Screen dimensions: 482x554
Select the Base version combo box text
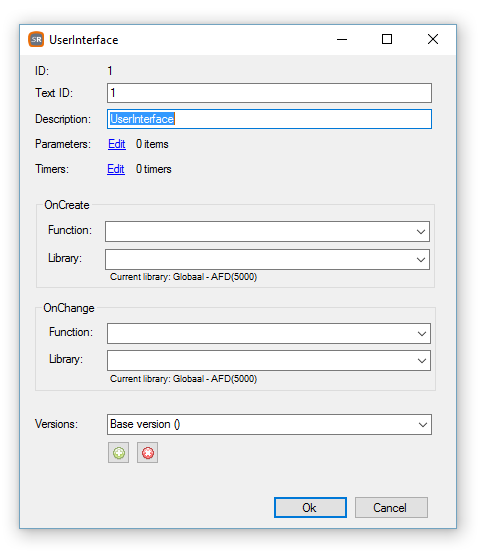pyautogui.click(x=145, y=424)
